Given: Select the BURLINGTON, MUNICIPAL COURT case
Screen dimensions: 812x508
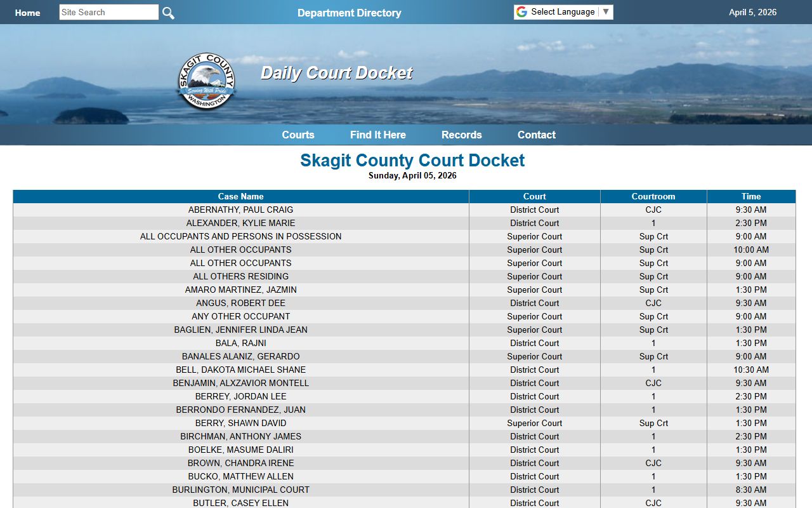Looking at the screenshot, I should (x=241, y=490).
